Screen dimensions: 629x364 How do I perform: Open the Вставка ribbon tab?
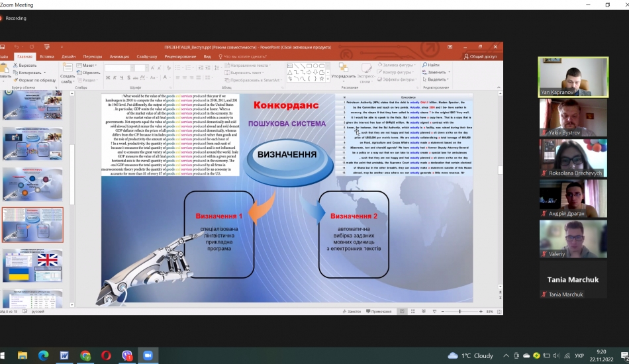pyautogui.click(x=47, y=57)
